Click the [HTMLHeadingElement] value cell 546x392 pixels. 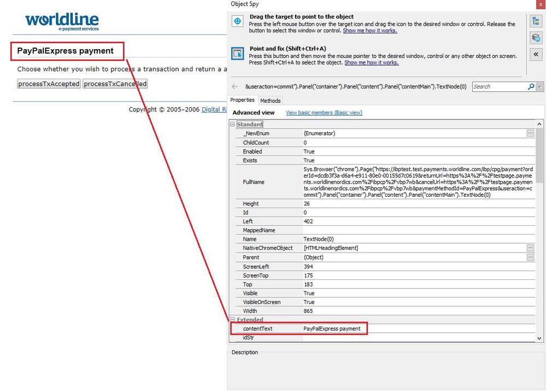(331, 248)
